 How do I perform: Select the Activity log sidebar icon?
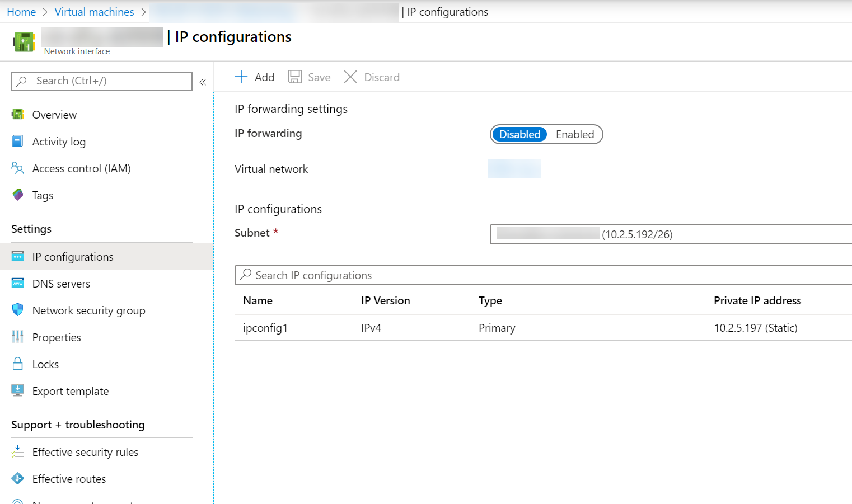tap(17, 142)
